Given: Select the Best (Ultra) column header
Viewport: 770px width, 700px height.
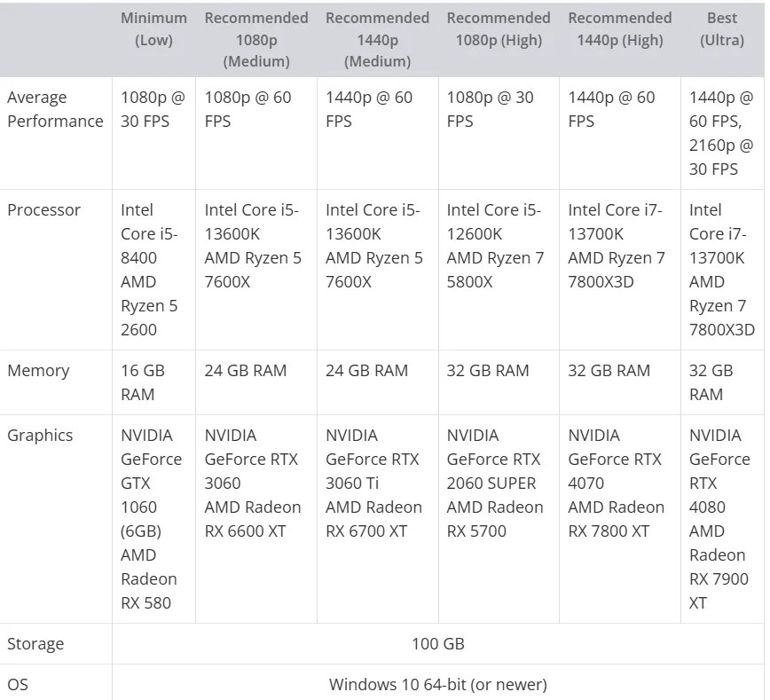Looking at the screenshot, I should click(722, 29).
